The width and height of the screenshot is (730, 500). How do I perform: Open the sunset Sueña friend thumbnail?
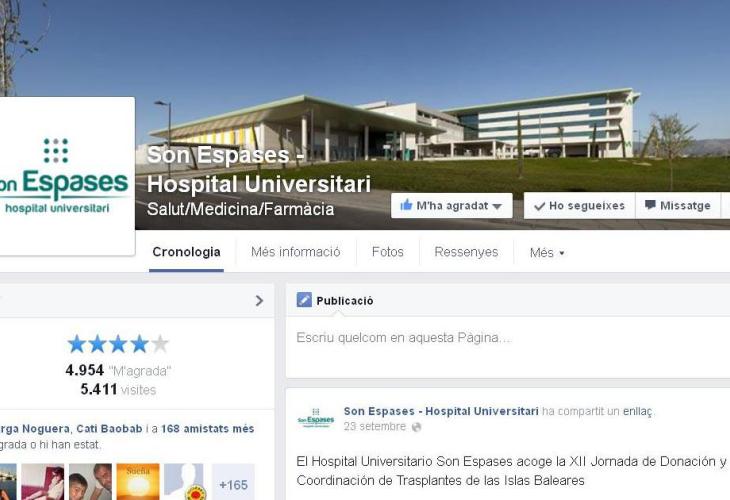coord(138,482)
